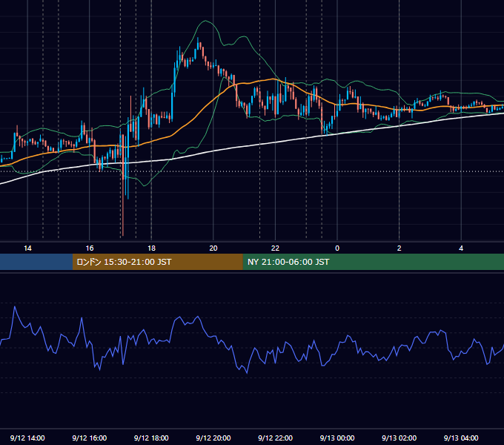Click the 9/12 22:00 date label
This screenshot has width=504, height=445.
[x=276, y=438]
